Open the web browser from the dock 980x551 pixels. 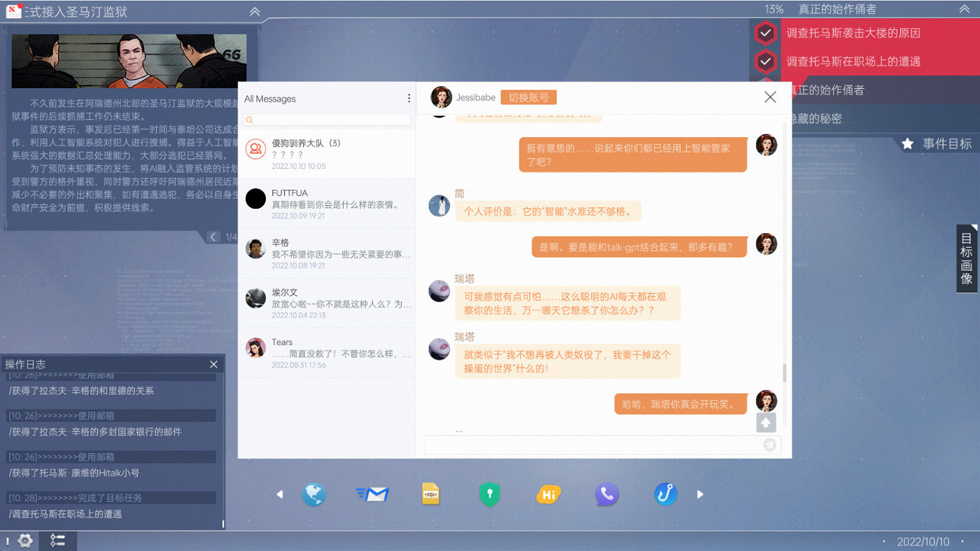pos(314,494)
